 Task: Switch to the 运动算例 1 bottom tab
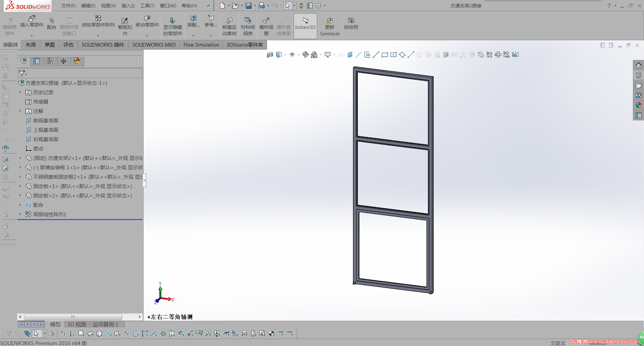pos(105,324)
